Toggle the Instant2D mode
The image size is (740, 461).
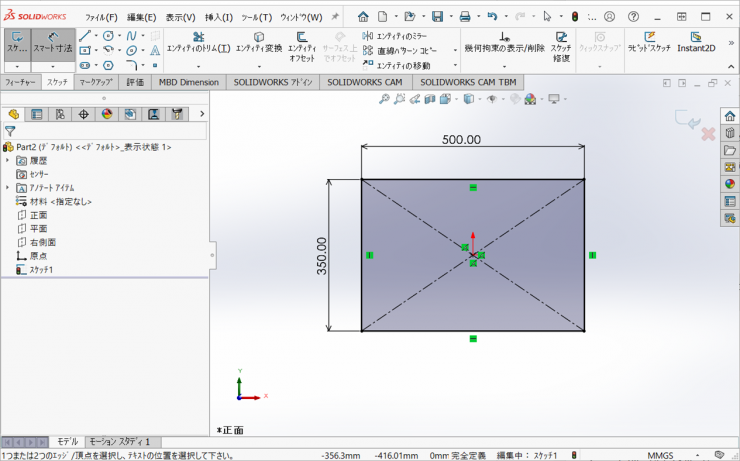click(x=696, y=42)
